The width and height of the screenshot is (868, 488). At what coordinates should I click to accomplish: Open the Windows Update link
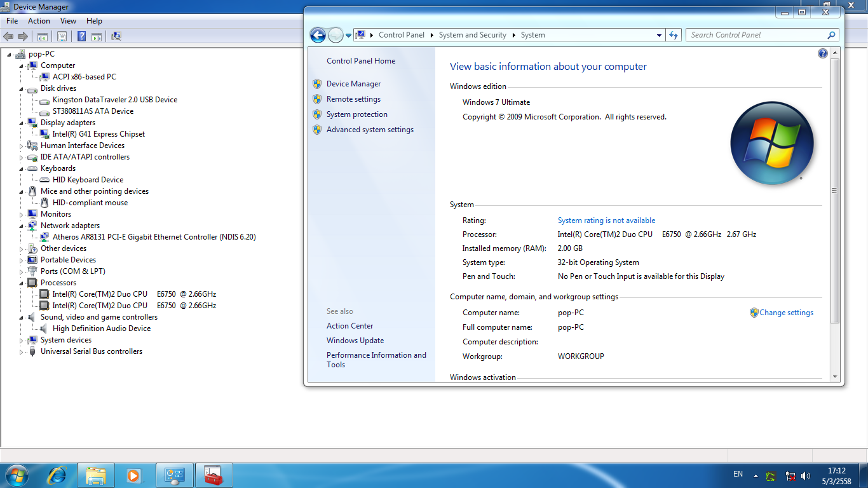click(x=355, y=341)
